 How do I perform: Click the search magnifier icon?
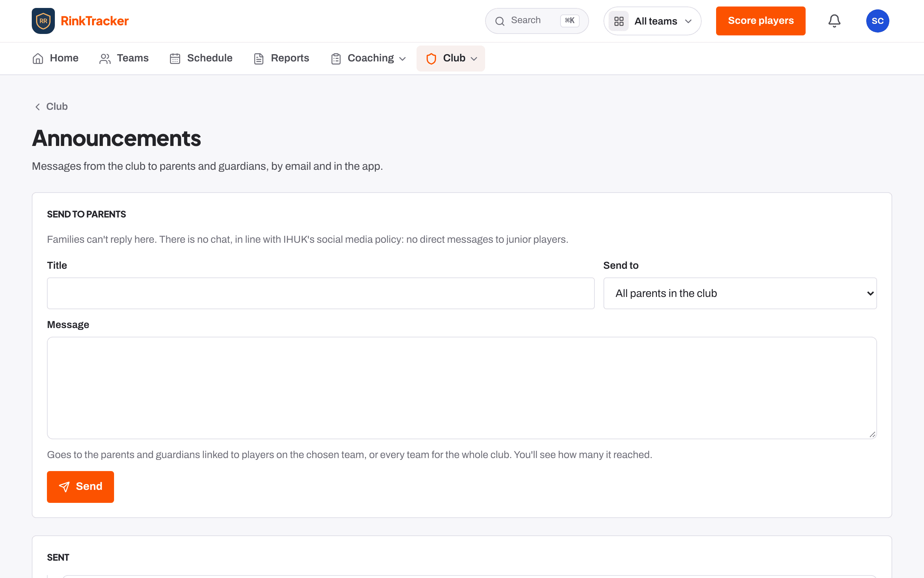500,21
